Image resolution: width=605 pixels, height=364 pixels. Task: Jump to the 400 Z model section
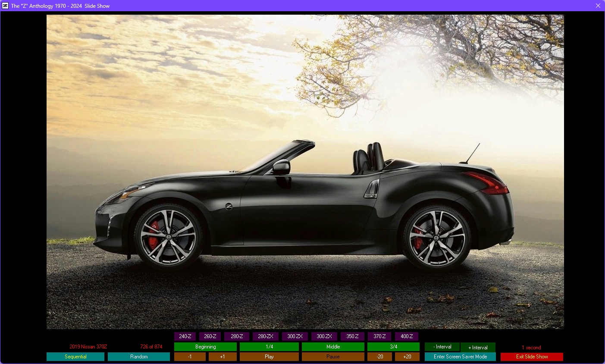point(407,336)
